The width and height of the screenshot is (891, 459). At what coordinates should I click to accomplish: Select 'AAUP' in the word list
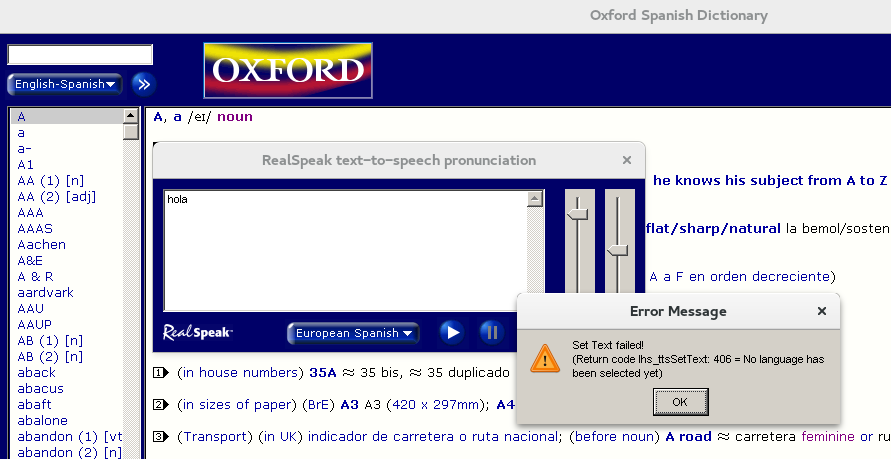click(x=35, y=324)
